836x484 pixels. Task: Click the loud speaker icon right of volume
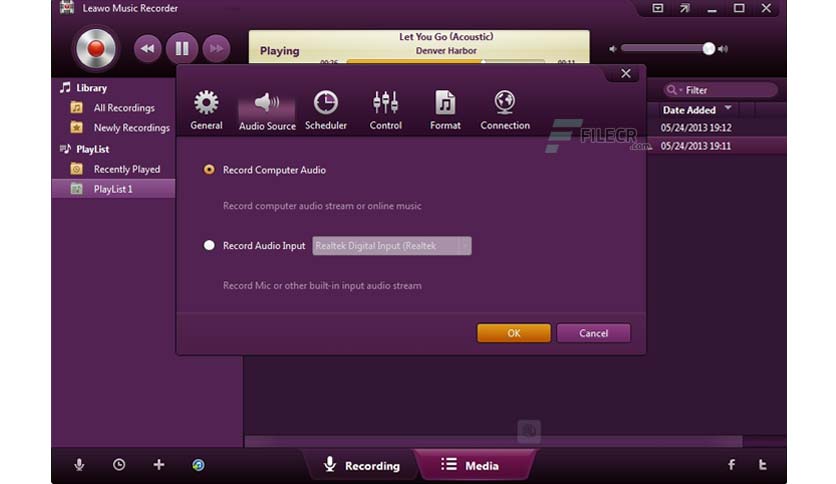pyautogui.click(x=723, y=49)
